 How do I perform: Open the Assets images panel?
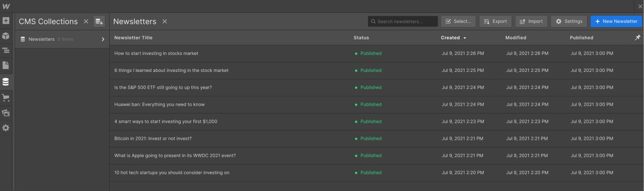point(6,112)
